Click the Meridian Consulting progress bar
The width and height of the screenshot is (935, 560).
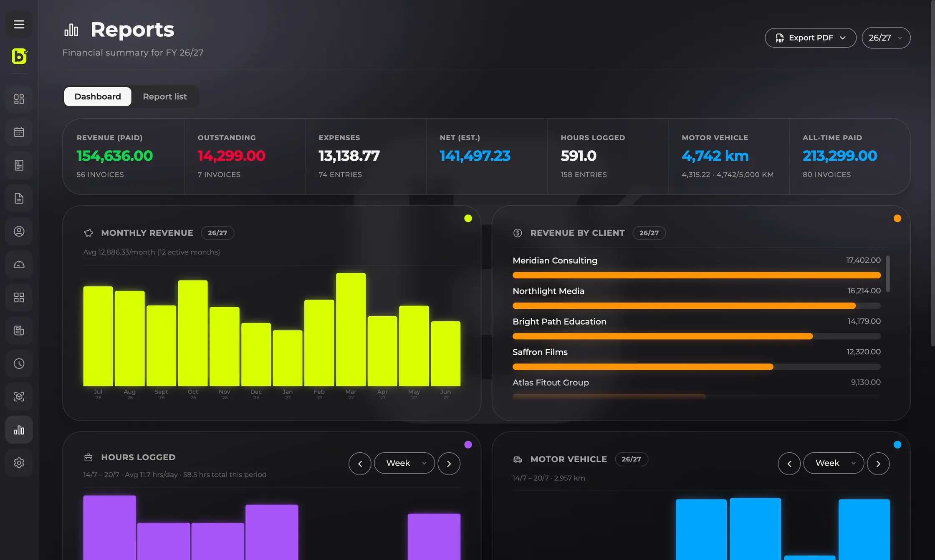point(697,275)
